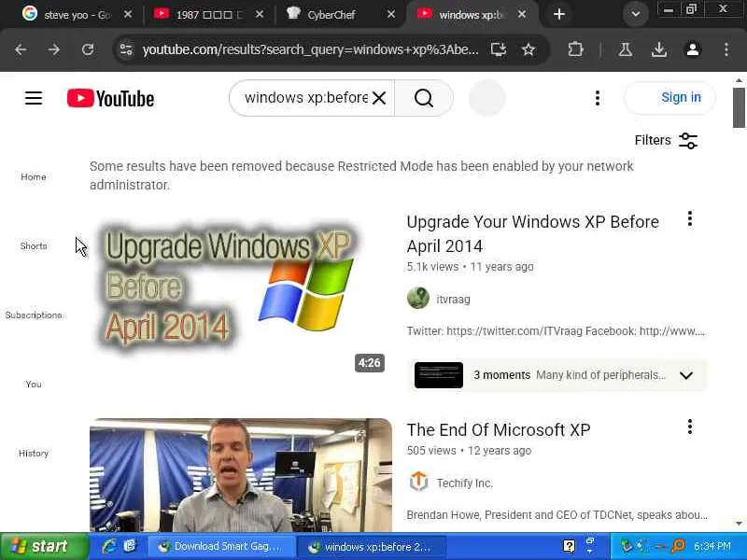Show browser downloads
The image size is (747, 560).
[659, 49]
